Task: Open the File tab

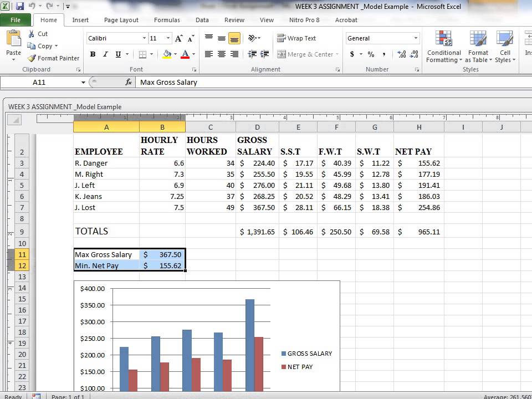Action: coord(16,20)
